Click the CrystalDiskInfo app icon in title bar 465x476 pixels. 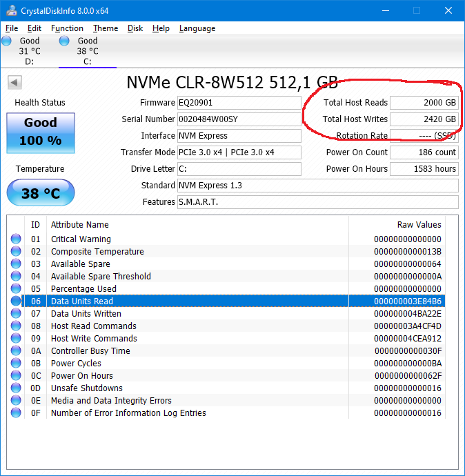pyautogui.click(x=10, y=11)
